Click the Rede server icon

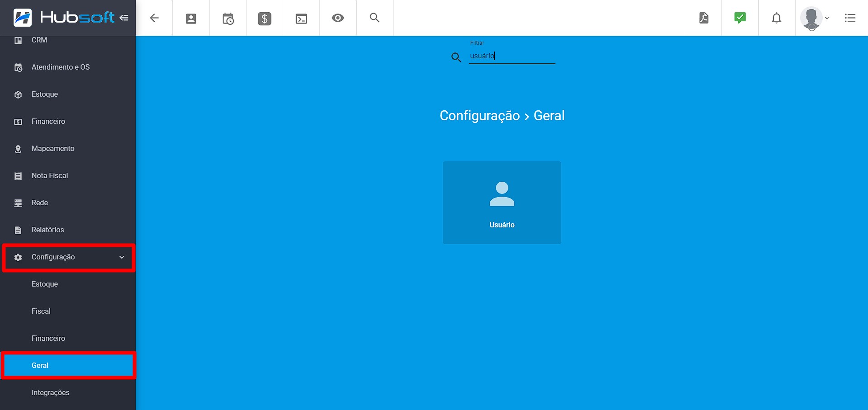tap(18, 203)
